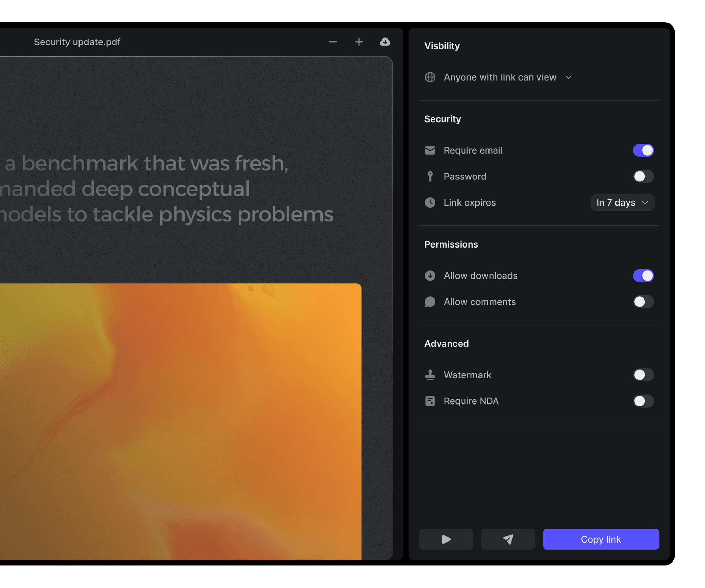This screenshot has width=705, height=588.
Task: Open the visibility dropdown showing Anyone with link can view
Action: [x=500, y=77]
